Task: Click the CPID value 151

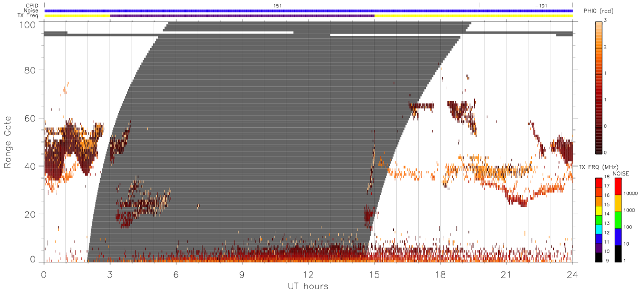Action: [278, 6]
